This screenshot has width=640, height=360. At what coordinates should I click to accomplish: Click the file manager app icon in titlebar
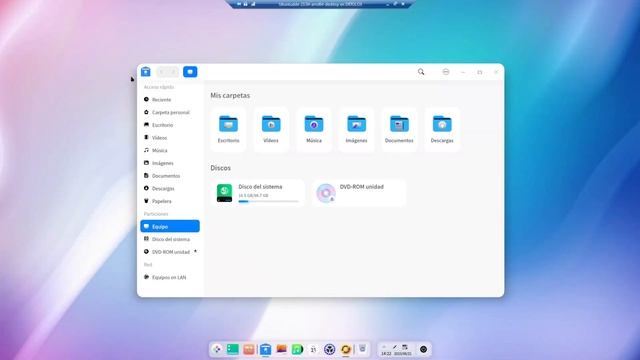pos(146,72)
